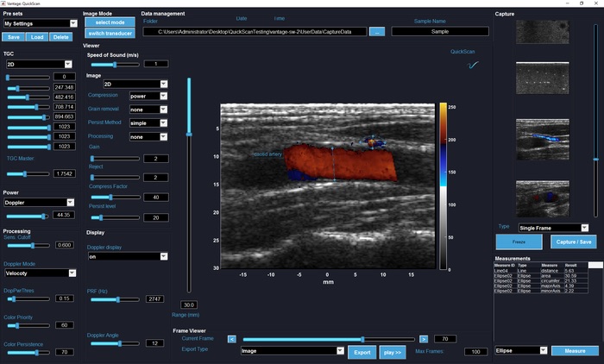Click the Sample Name input field
Image resolution: width=604 pixels, height=364 pixels.
(x=440, y=32)
